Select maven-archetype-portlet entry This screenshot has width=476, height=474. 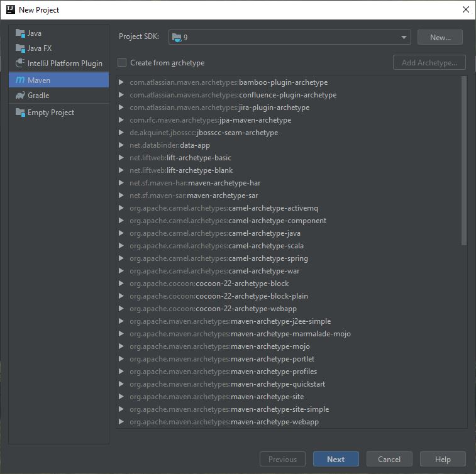[222, 359]
